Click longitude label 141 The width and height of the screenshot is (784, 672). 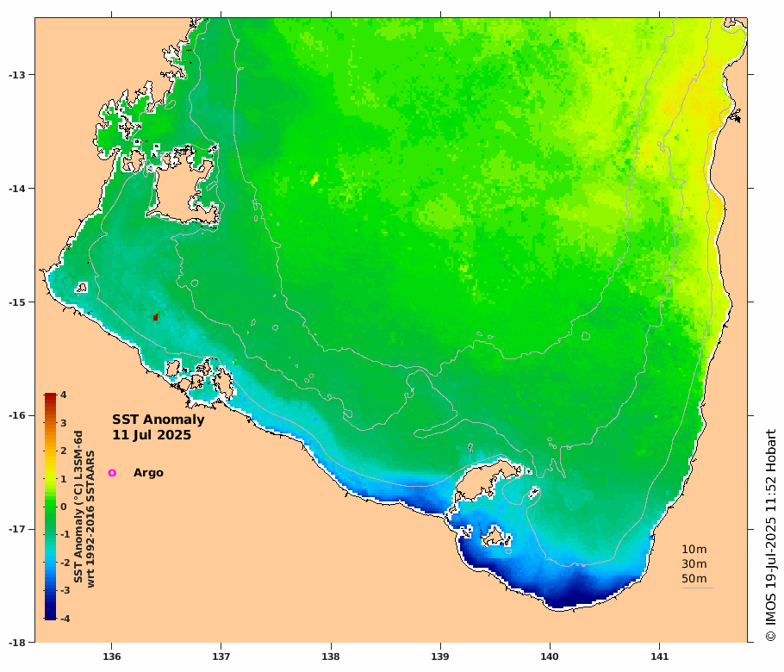(659, 656)
